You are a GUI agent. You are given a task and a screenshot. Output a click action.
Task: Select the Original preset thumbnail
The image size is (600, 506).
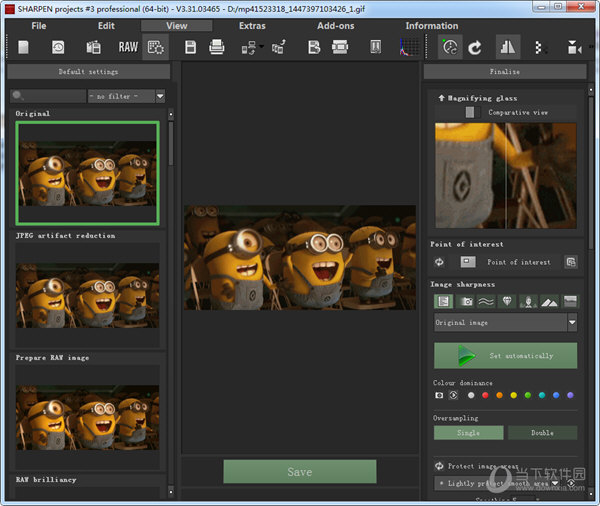tap(88, 173)
